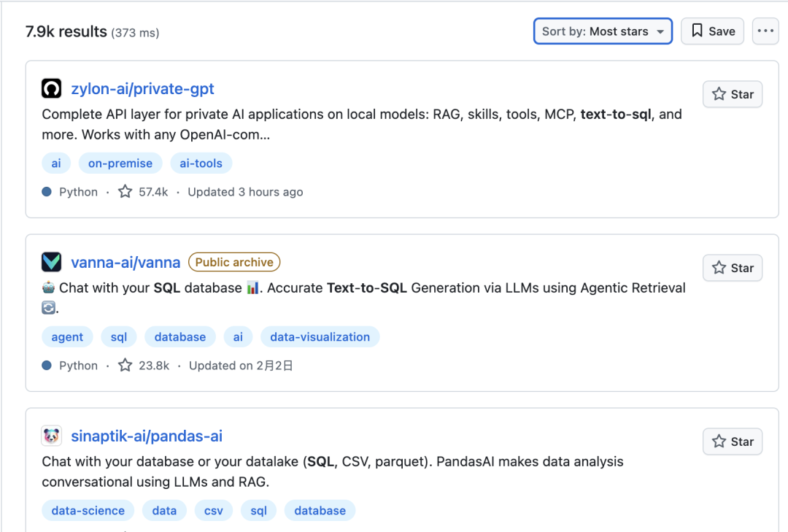Click the refresh emoji ending vanna description
The height and width of the screenshot is (532, 788).
[48, 307]
